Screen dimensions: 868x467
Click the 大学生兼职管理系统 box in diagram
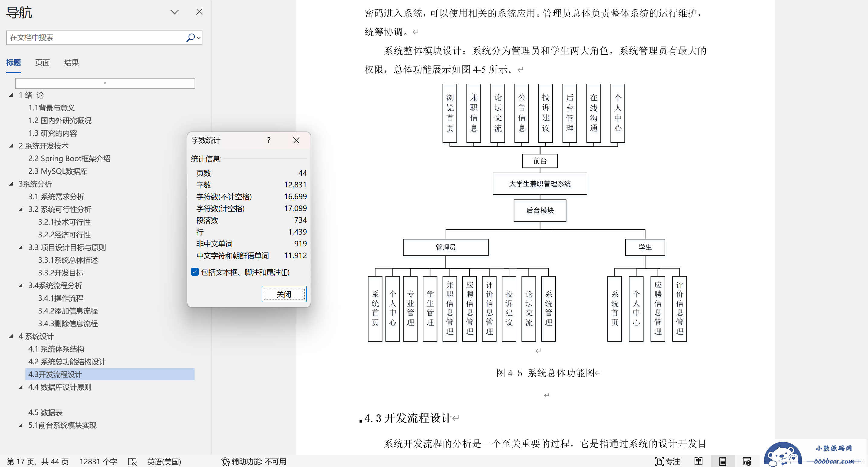tap(540, 184)
